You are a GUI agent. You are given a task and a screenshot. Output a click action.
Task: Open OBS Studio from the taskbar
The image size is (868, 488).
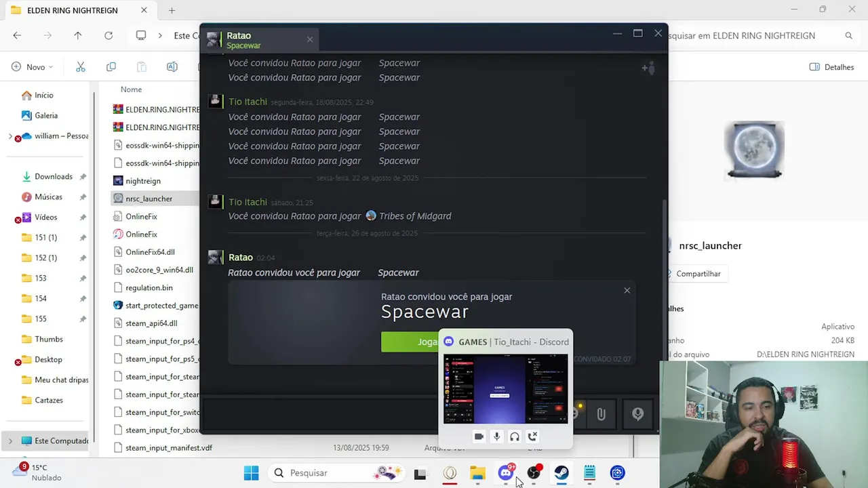coord(534,473)
